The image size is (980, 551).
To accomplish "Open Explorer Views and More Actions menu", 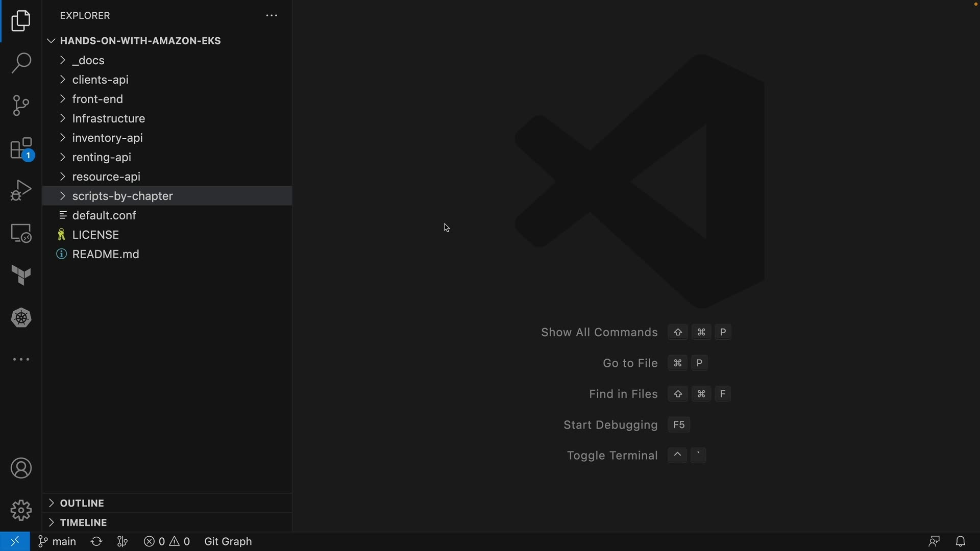I will (272, 16).
